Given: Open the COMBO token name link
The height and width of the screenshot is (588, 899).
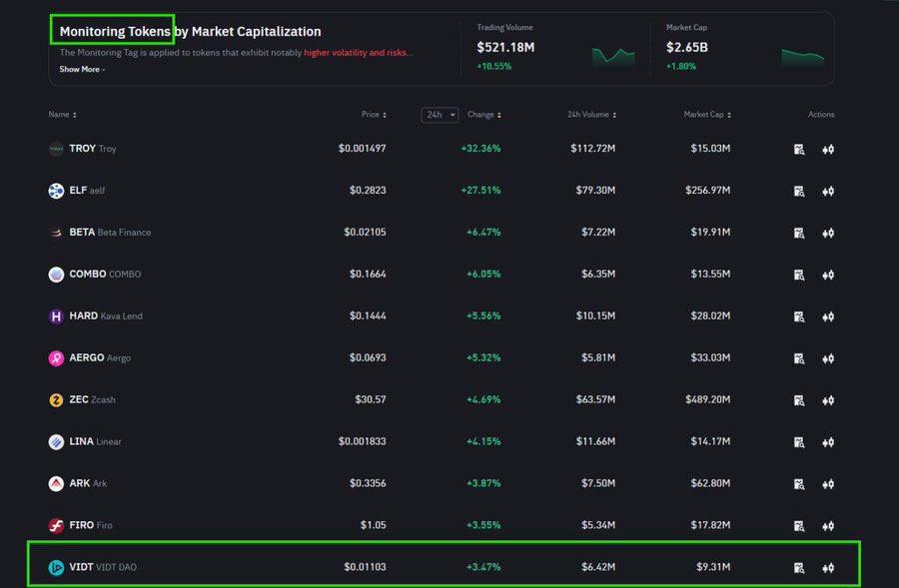Looking at the screenshot, I should pos(105,274).
